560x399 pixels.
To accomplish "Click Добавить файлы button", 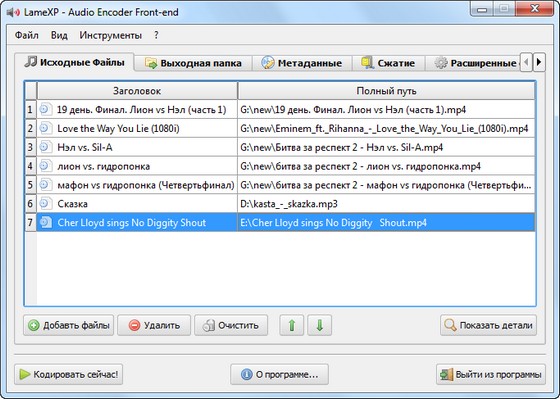I will tap(69, 325).
